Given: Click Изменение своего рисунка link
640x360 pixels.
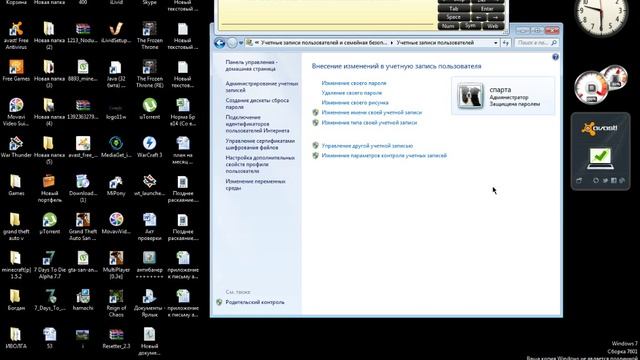Looking at the screenshot, I should (x=355, y=103).
